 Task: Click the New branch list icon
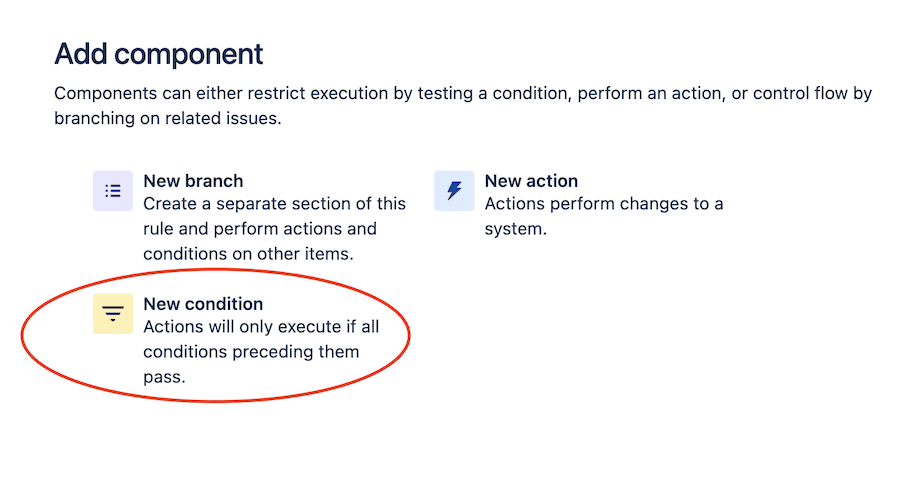(x=113, y=191)
